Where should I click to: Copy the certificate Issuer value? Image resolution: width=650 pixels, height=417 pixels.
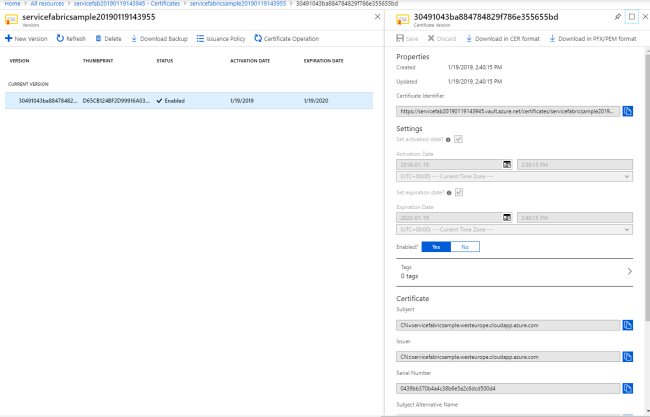628,356
